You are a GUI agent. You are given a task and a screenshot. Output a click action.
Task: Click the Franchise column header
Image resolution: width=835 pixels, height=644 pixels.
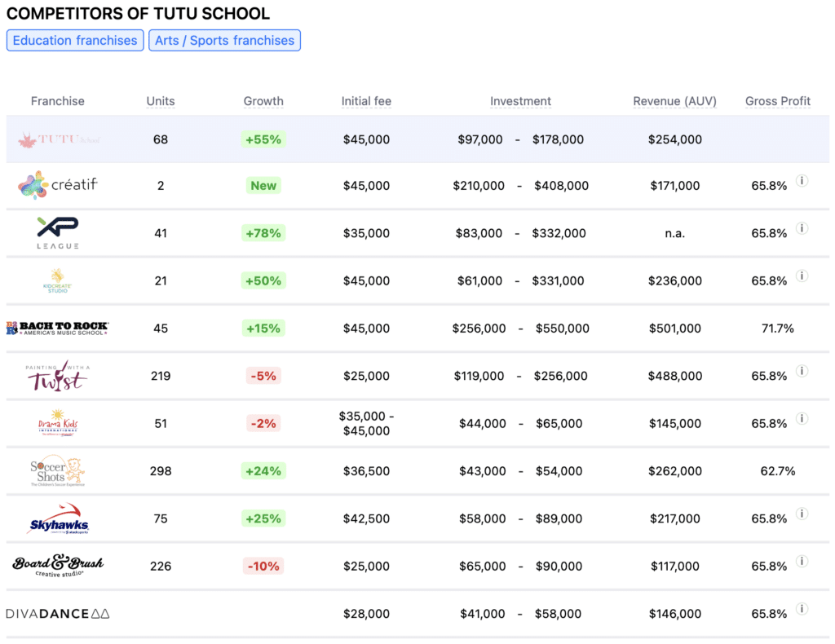click(x=58, y=101)
